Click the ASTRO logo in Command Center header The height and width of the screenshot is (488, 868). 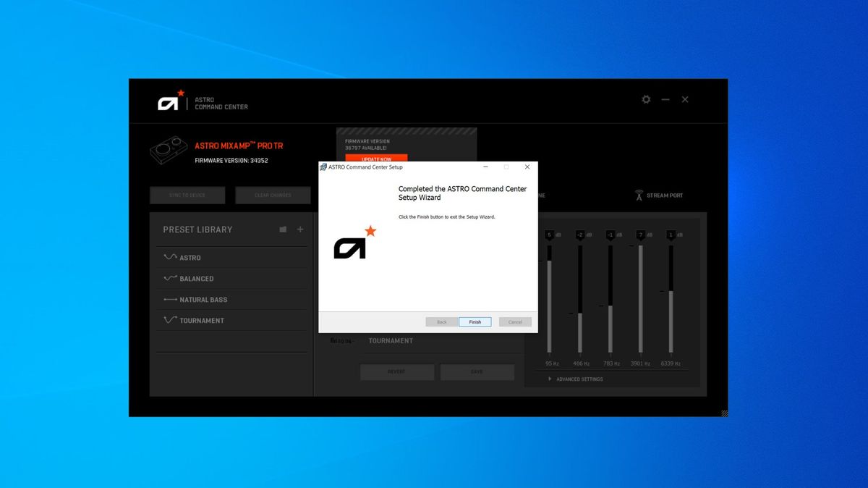171,101
